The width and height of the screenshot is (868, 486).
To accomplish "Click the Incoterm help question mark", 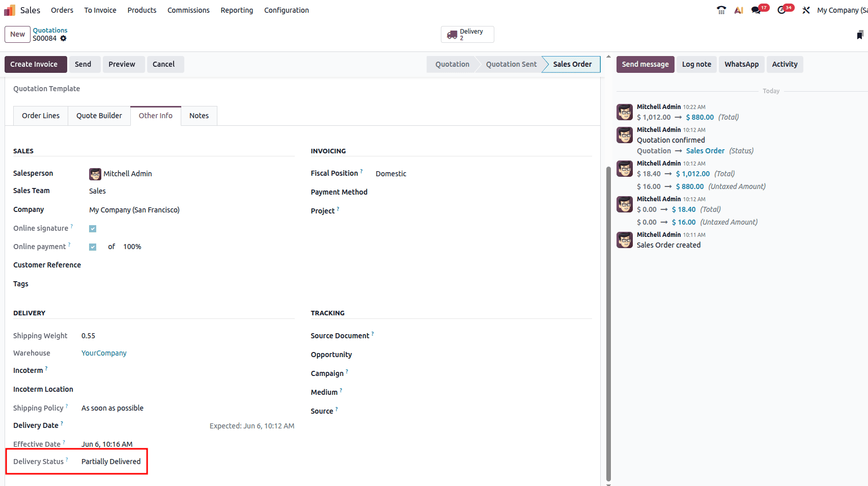I will click(46, 368).
